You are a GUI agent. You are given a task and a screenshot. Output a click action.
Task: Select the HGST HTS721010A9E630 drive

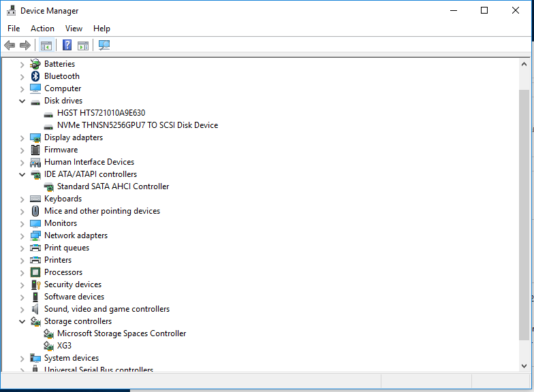click(101, 113)
